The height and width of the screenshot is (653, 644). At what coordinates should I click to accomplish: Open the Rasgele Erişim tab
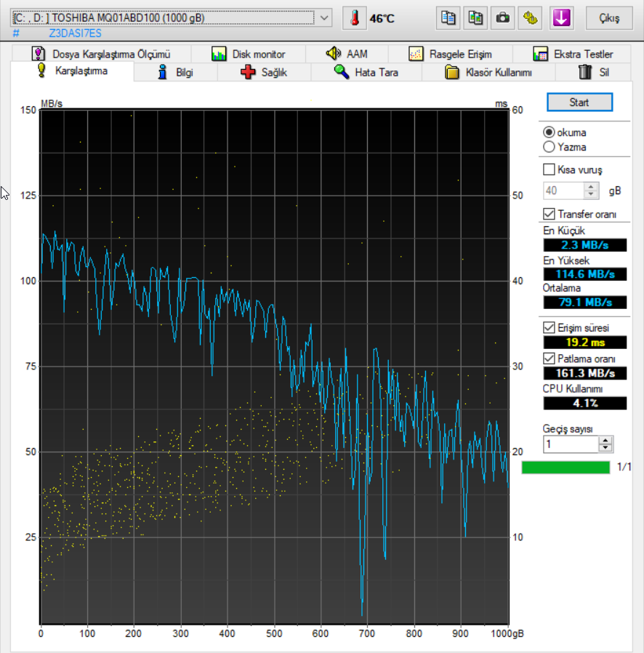pyautogui.click(x=451, y=54)
